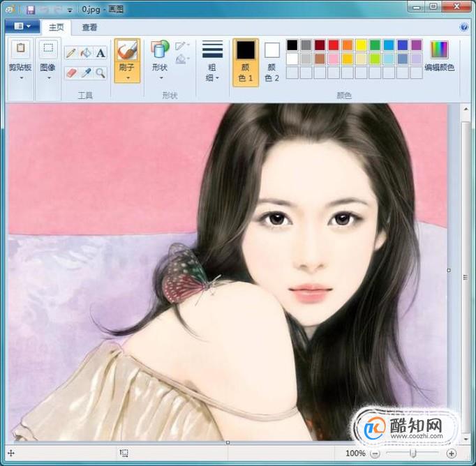Image resolution: width=476 pixels, height=466 pixels.
Task: Click the Brush (刷子) tool icon
Action: pos(127,50)
